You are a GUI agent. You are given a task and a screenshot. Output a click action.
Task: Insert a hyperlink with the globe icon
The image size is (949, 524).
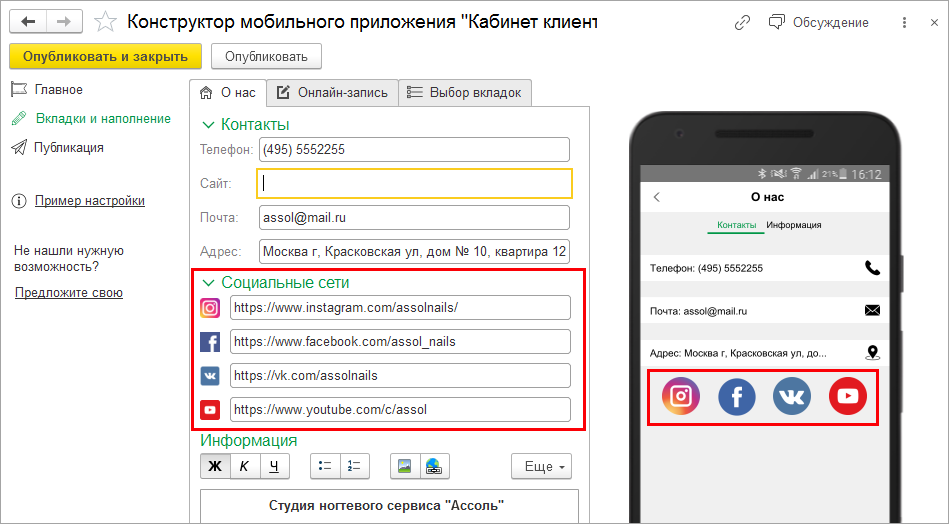coord(434,466)
